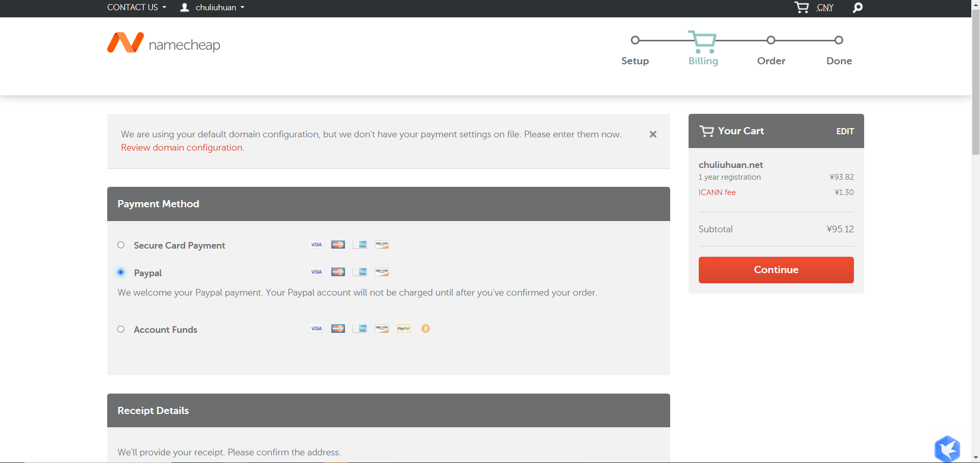Click EDIT in Your Cart
The height and width of the screenshot is (463, 980).
click(x=845, y=131)
